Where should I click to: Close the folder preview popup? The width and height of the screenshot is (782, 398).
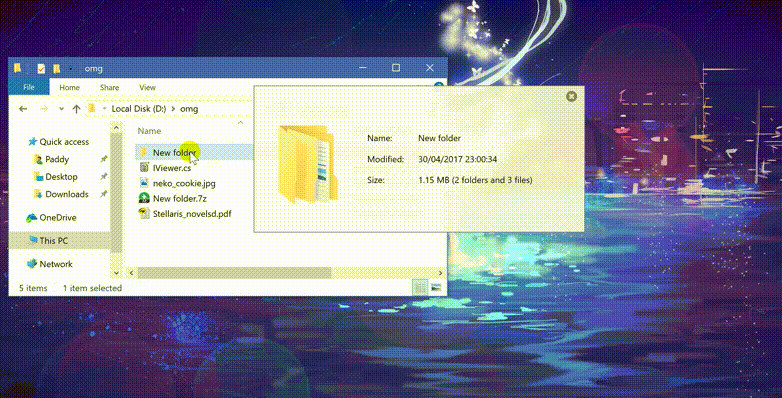click(x=572, y=96)
